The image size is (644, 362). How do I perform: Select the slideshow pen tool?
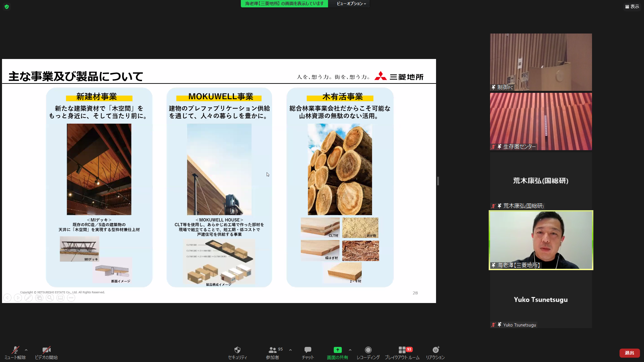[29, 298]
